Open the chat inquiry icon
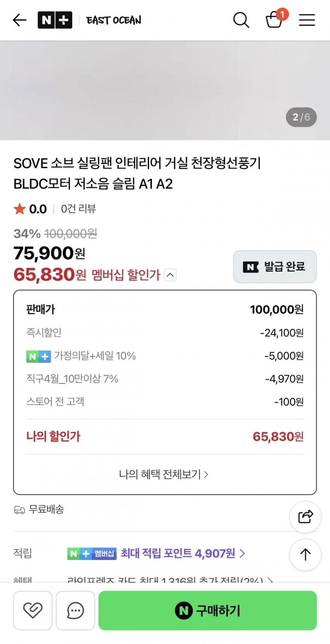Screen dimensions: 330x644 [75, 610]
